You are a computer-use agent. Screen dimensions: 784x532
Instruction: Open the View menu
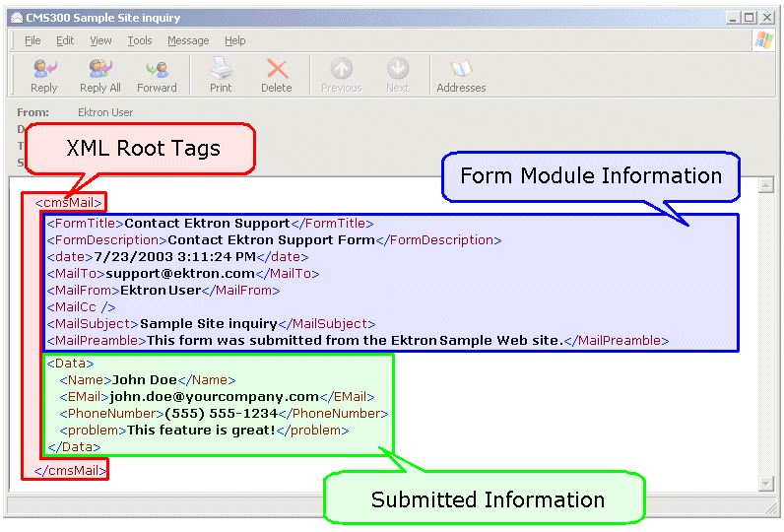coord(100,40)
